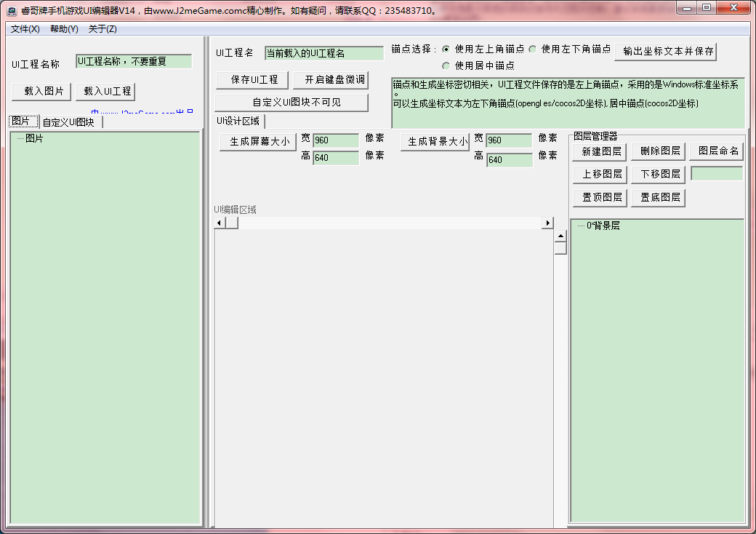Image resolution: width=756 pixels, height=534 pixels.
Task: Click the 下移图层 button
Action: [x=658, y=174]
